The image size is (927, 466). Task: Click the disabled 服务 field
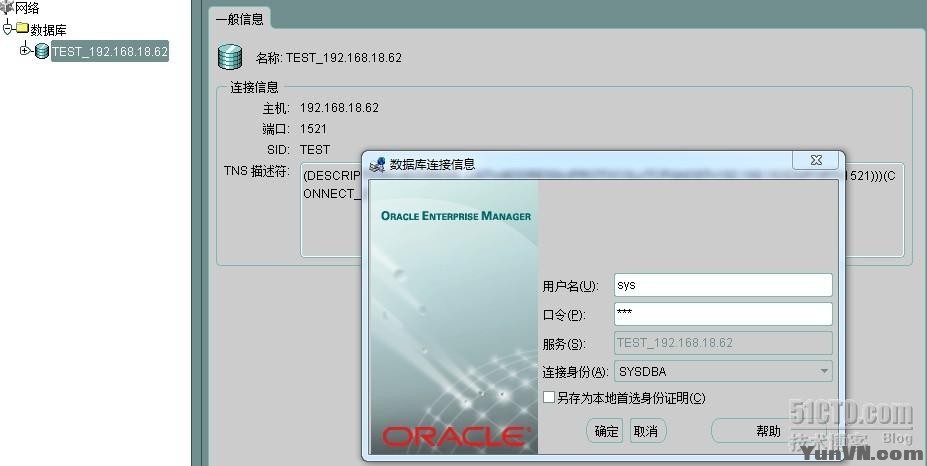pyautogui.click(x=723, y=342)
